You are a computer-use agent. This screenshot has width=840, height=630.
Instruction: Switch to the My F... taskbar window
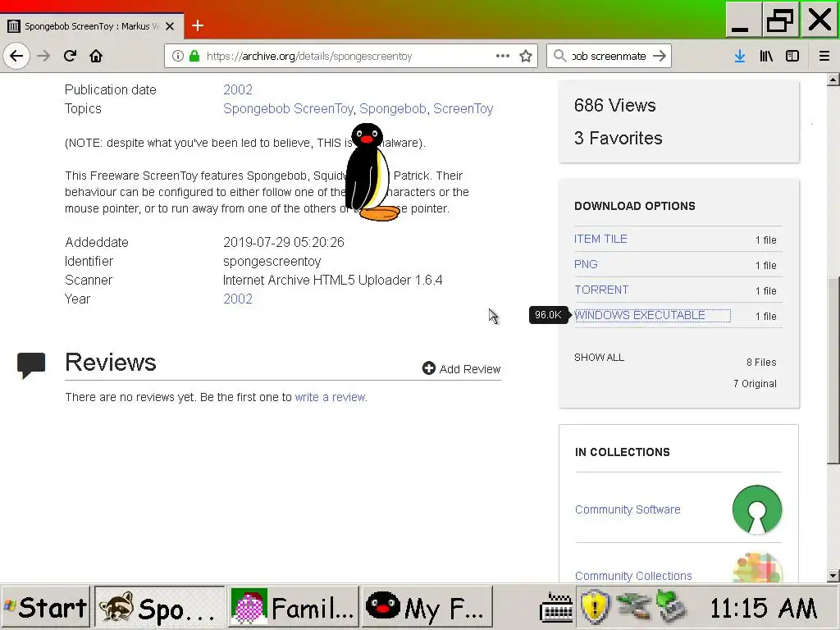(x=427, y=608)
